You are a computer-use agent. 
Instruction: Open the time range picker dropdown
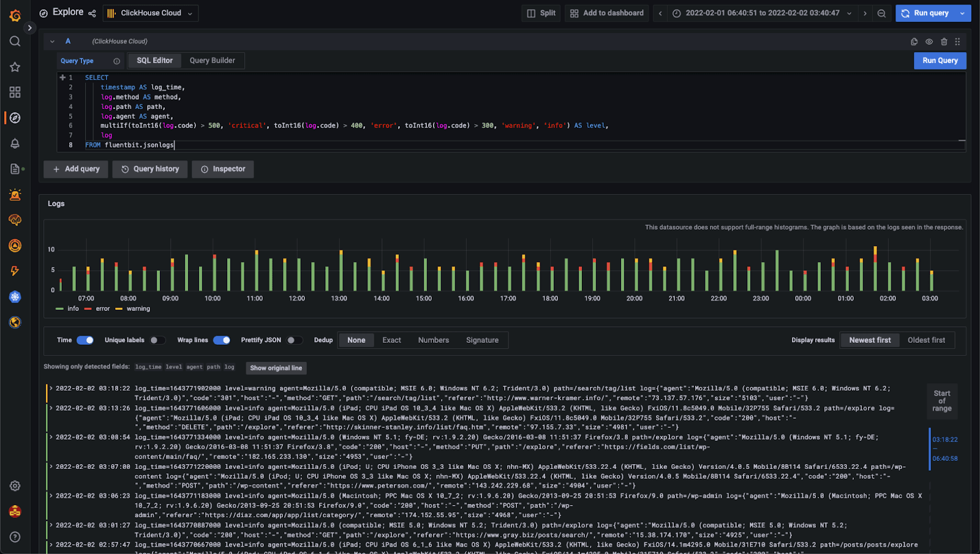click(x=762, y=13)
